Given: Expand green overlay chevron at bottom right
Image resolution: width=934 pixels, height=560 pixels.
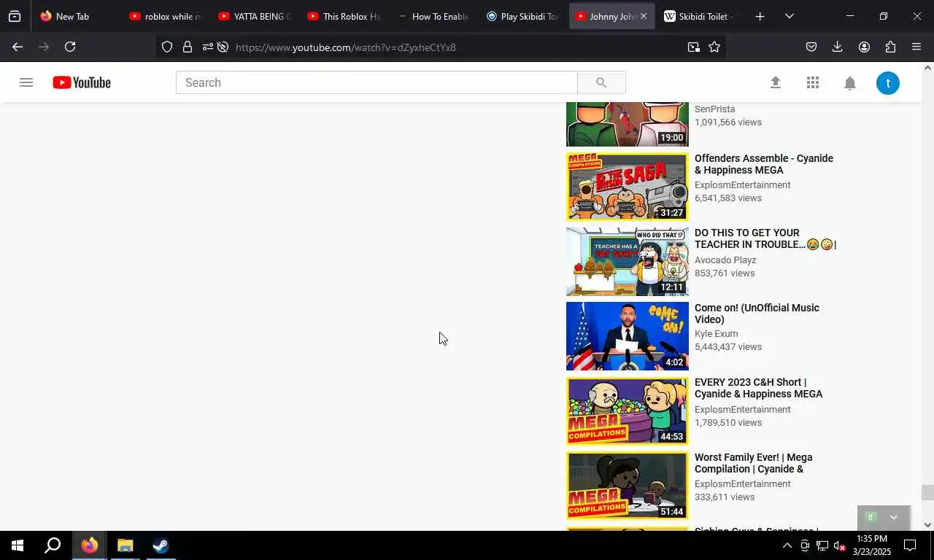Looking at the screenshot, I should 893,518.
